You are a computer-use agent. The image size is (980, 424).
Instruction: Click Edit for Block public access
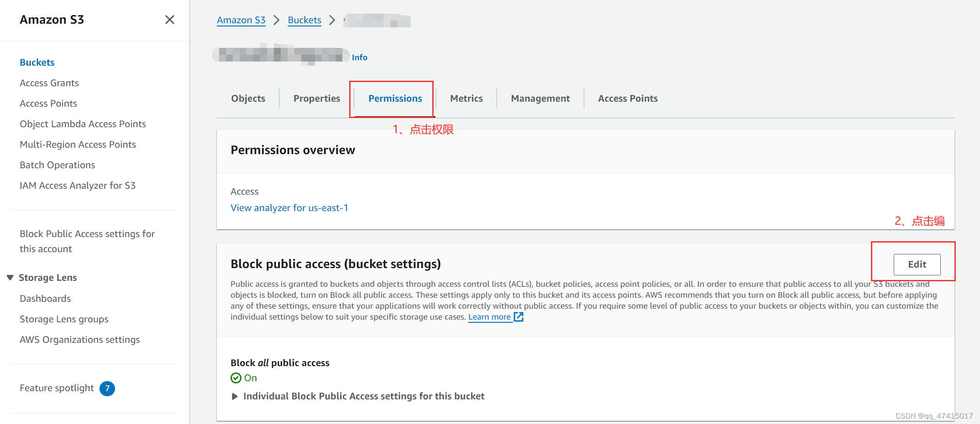click(917, 264)
